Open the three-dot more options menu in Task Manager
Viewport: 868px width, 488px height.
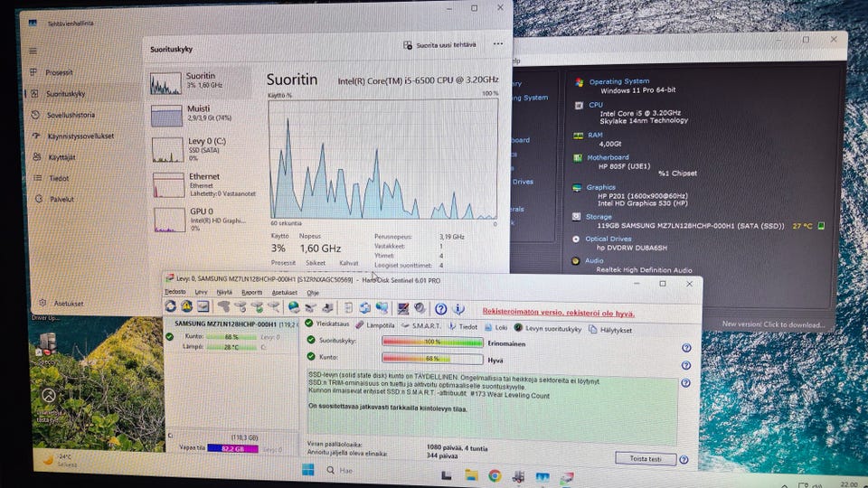pos(497,43)
